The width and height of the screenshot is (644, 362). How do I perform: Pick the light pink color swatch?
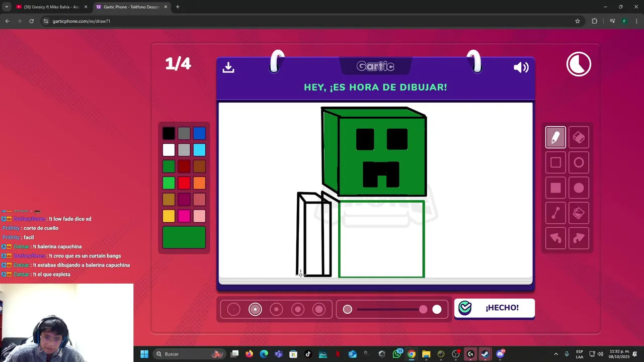[199, 216]
